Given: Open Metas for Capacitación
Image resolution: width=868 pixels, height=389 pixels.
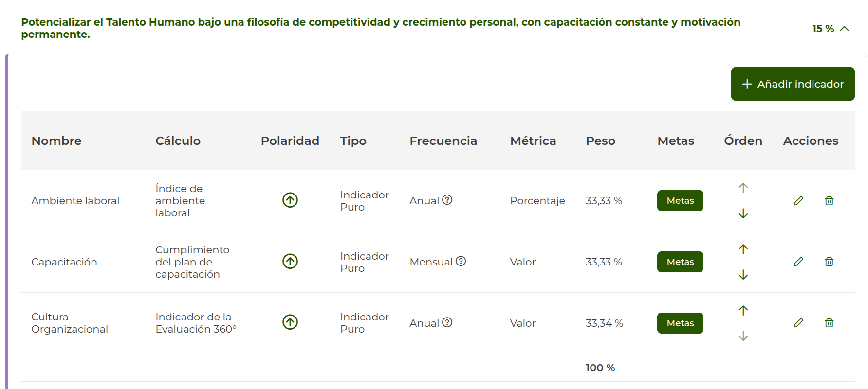Looking at the screenshot, I should pyautogui.click(x=680, y=262).
